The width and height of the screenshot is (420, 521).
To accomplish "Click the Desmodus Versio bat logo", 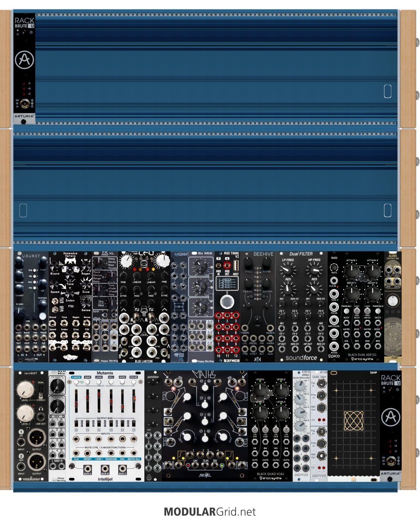I will [x=71, y=261].
